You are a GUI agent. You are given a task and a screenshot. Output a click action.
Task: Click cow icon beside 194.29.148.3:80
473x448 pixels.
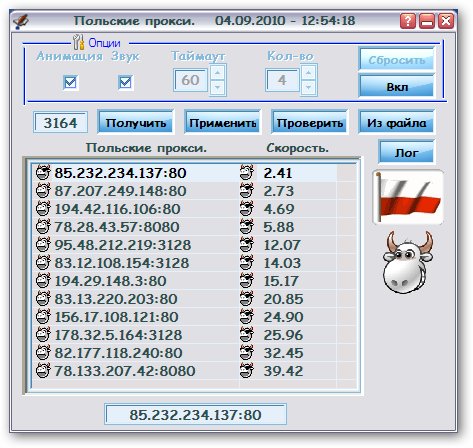click(43, 281)
